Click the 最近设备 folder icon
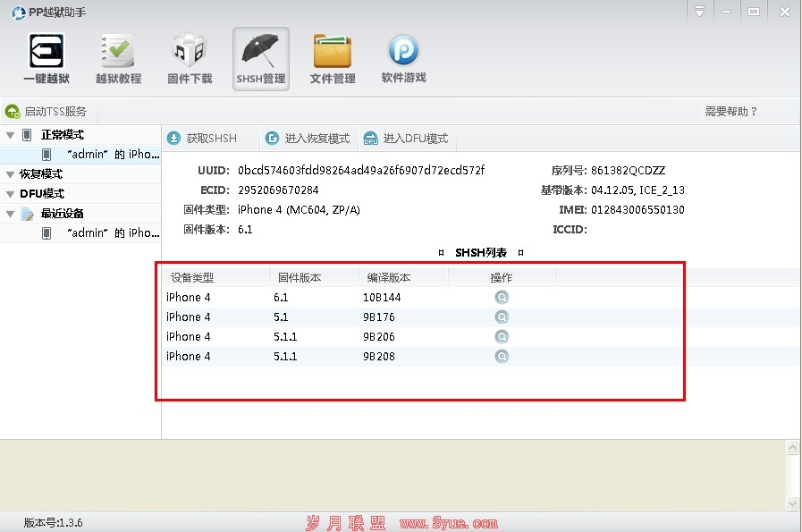Screen dimensions: 802x532 click(27, 214)
